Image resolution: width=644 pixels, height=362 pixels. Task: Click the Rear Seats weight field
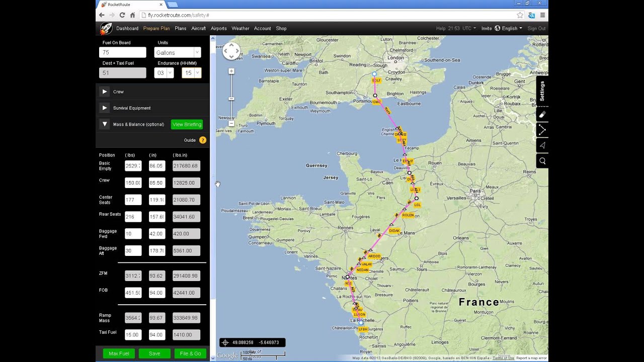click(x=133, y=217)
